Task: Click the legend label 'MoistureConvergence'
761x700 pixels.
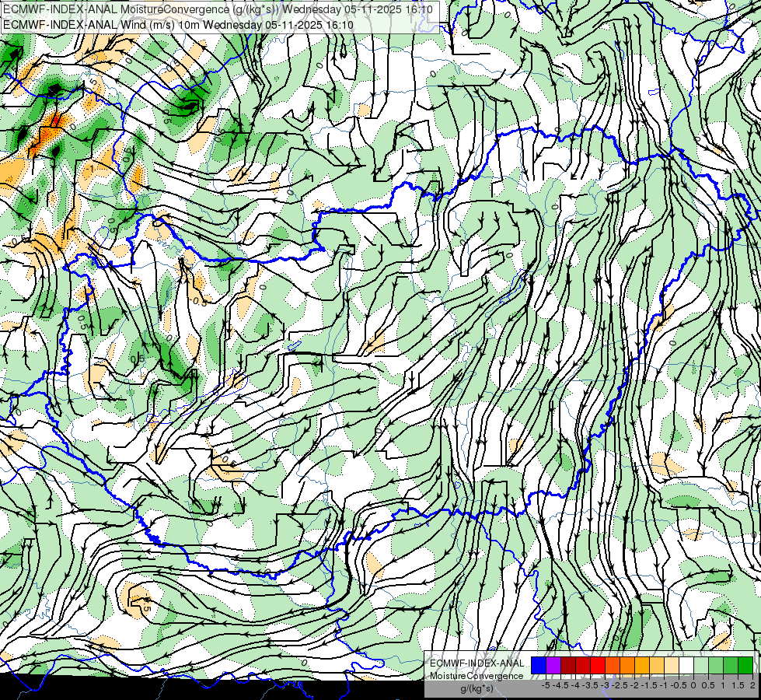Action: (476, 676)
